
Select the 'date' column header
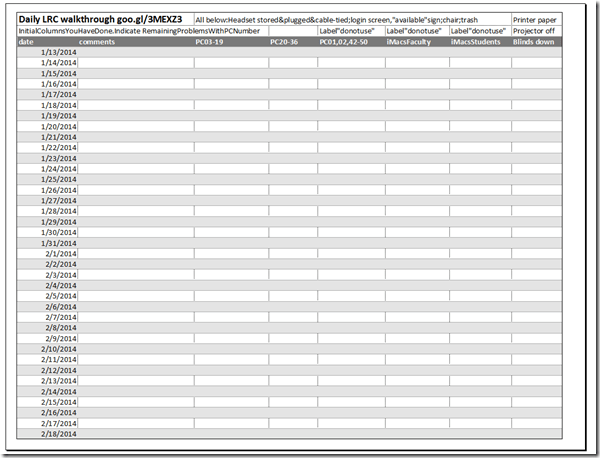pos(47,42)
